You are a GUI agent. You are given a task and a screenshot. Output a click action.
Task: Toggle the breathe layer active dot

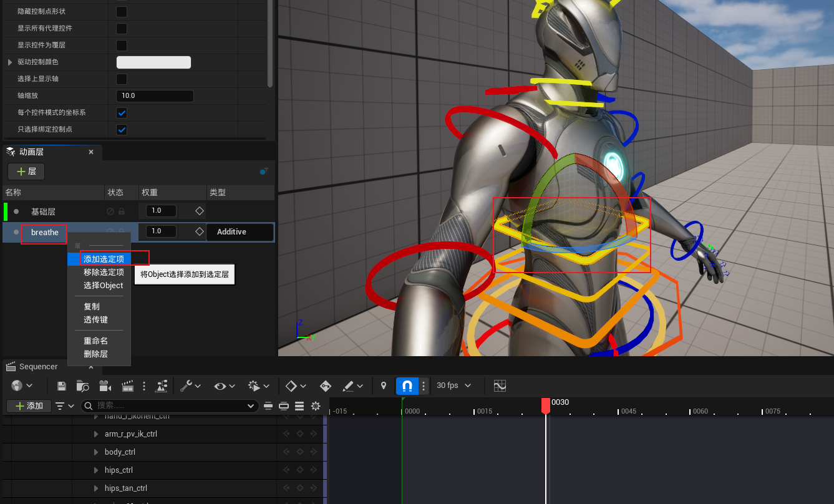pyautogui.click(x=16, y=233)
